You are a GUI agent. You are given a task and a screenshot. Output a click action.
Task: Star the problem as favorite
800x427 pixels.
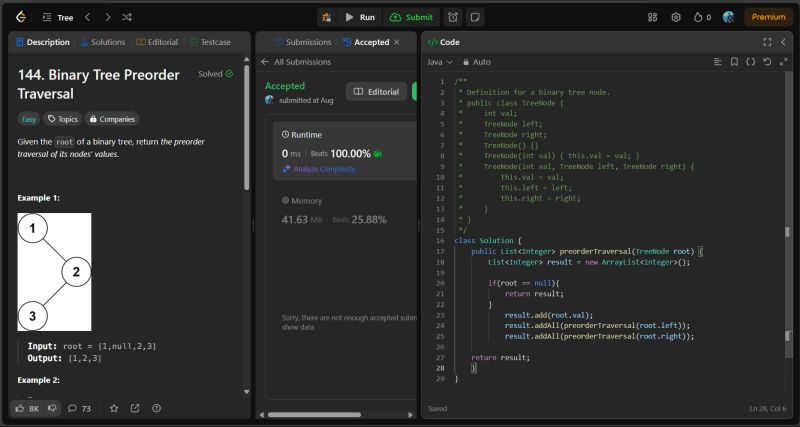tap(114, 408)
